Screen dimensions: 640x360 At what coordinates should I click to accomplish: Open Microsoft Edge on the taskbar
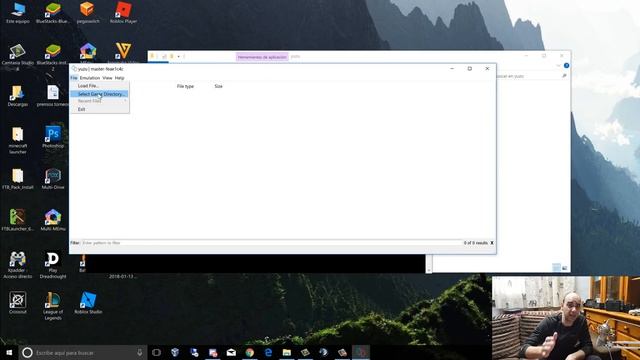(268, 352)
